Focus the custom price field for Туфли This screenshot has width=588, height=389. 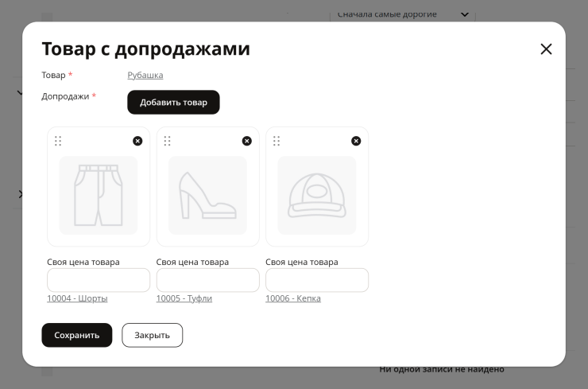207,280
